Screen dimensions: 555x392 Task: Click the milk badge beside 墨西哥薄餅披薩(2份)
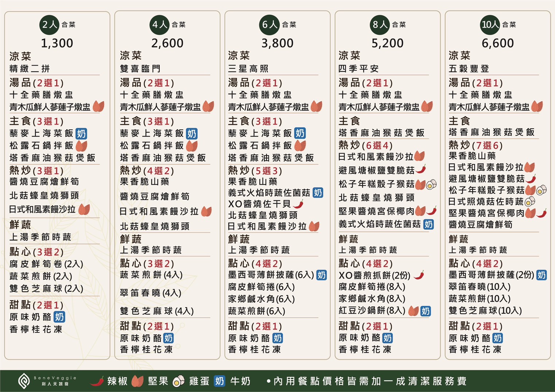(542, 275)
